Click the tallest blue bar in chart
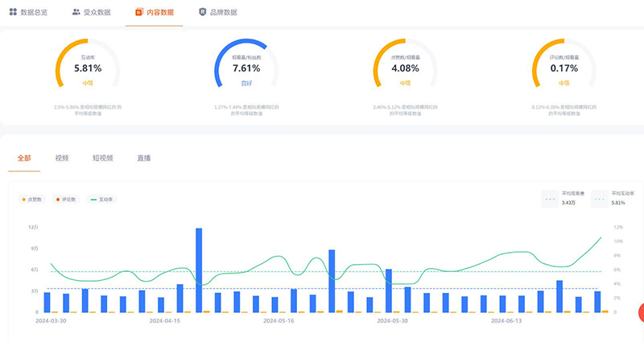This screenshot has width=644, height=342. [x=199, y=270]
